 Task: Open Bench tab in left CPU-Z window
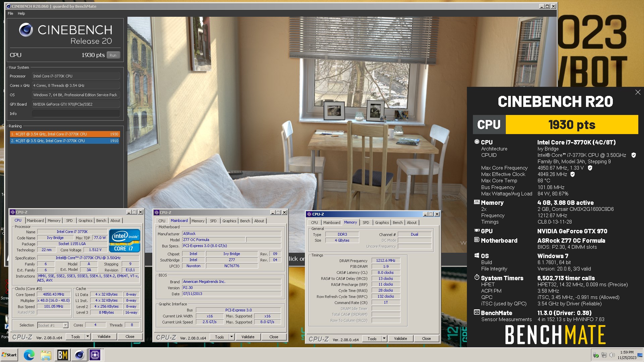point(101,221)
